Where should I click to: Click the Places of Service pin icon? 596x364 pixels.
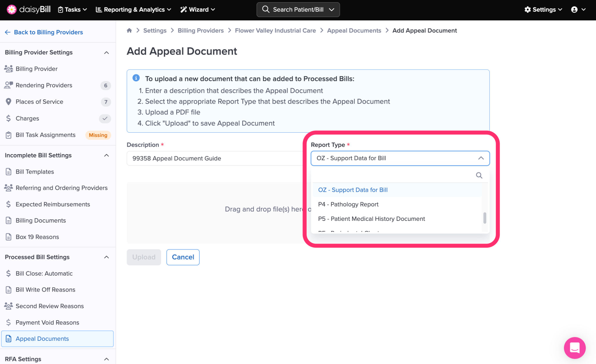[8, 102]
